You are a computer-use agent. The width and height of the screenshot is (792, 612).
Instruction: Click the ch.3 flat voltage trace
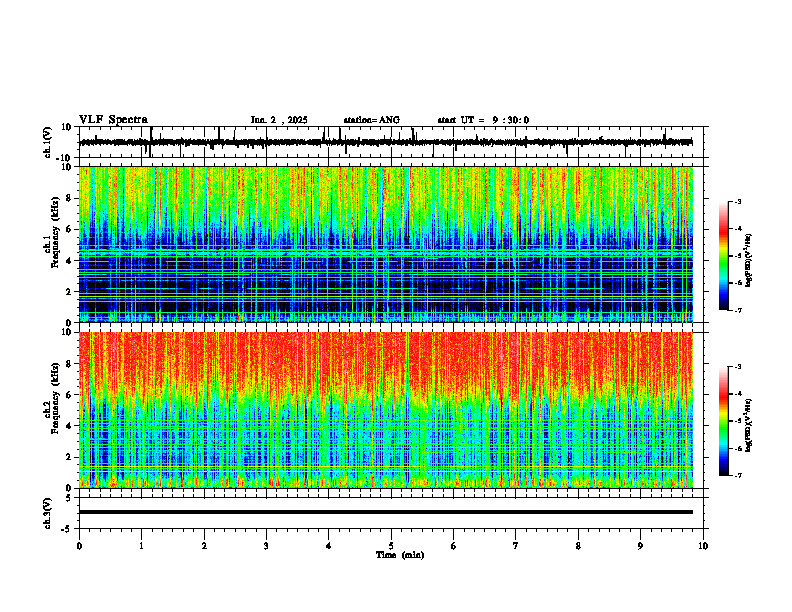coord(386,512)
